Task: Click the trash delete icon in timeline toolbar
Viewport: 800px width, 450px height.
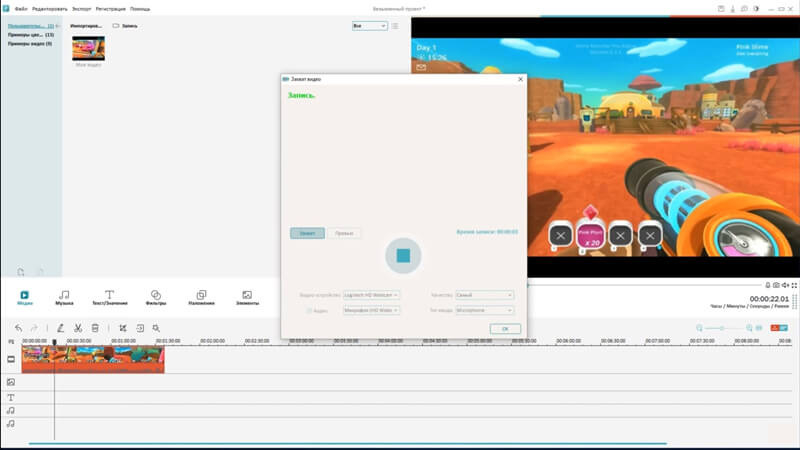Action: coord(95,328)
